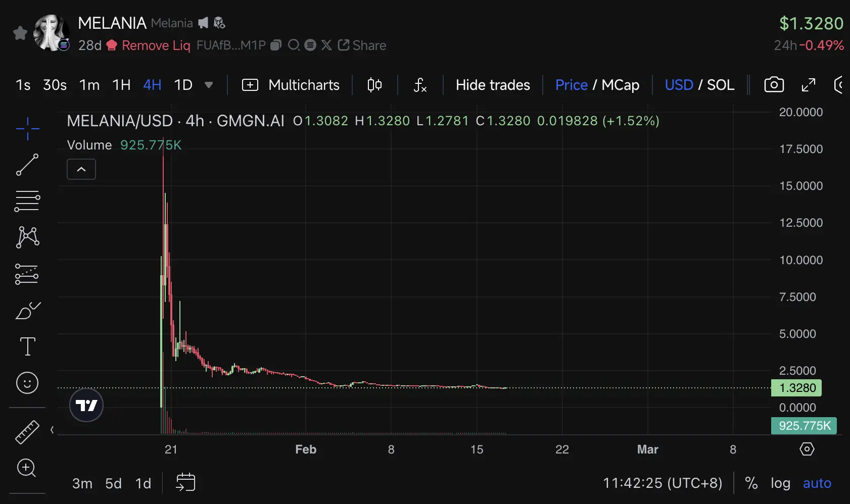Switch to the 1D timeframe

[x=183, y=85]
